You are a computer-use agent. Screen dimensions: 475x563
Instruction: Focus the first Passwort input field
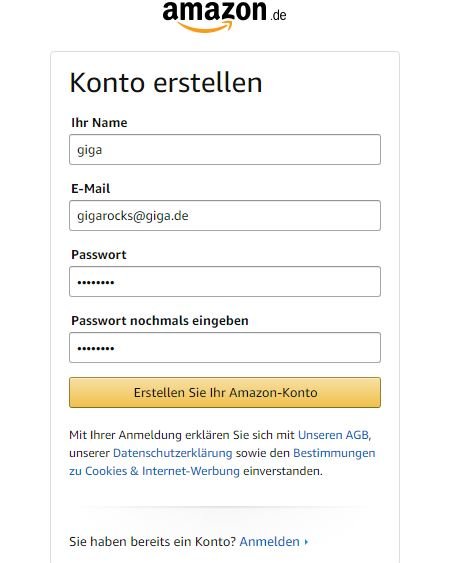coord(225,282)
